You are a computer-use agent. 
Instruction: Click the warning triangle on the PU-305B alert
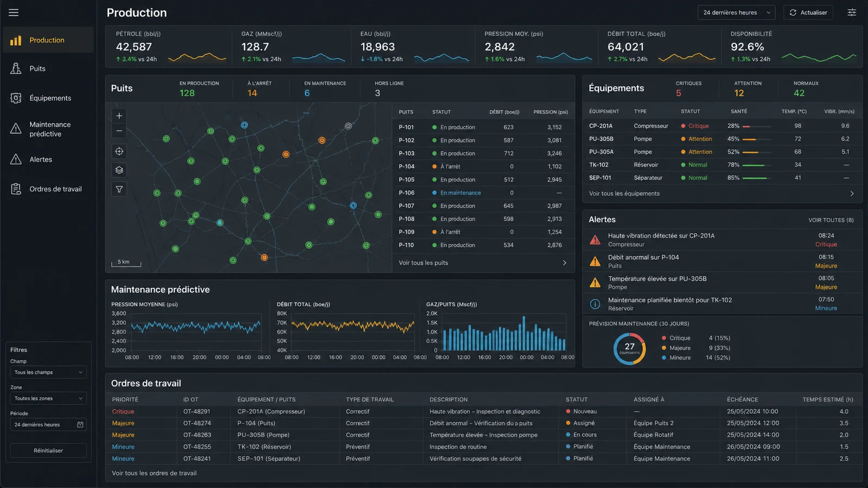coord(595,282)
